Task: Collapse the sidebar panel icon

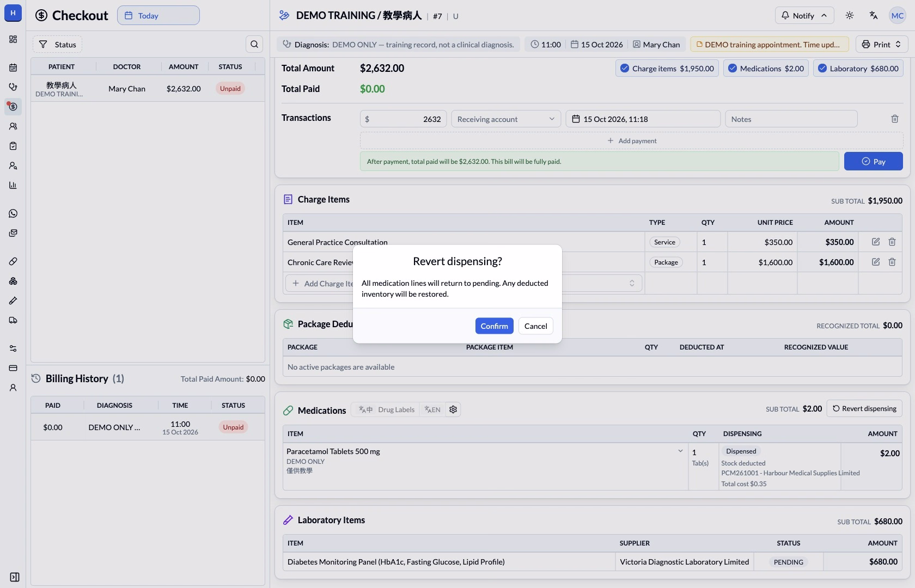Action: point(15,577)
